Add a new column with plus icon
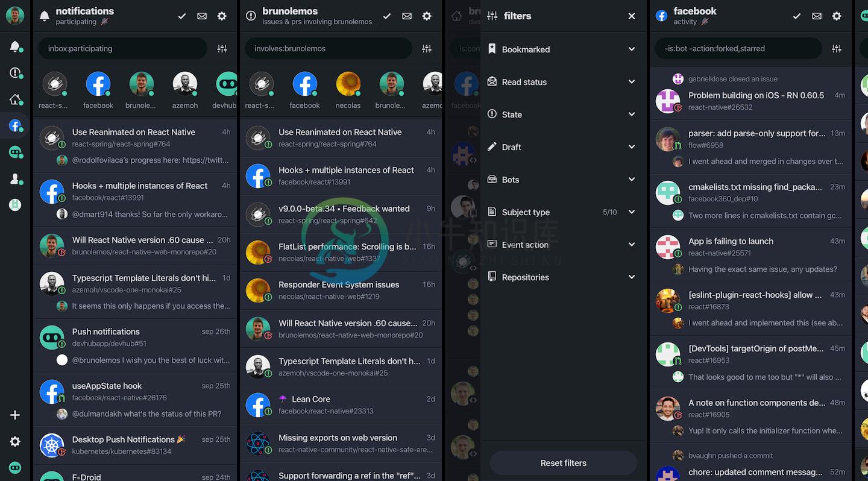Screen dimensions: 868x481 pyautogui.click(x=15, y=415)
